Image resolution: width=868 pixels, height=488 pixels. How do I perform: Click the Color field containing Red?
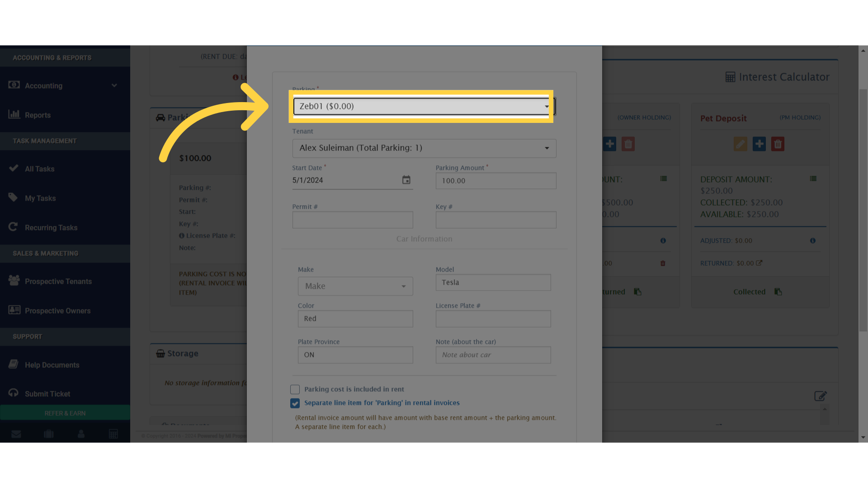(x=355, y=319)
